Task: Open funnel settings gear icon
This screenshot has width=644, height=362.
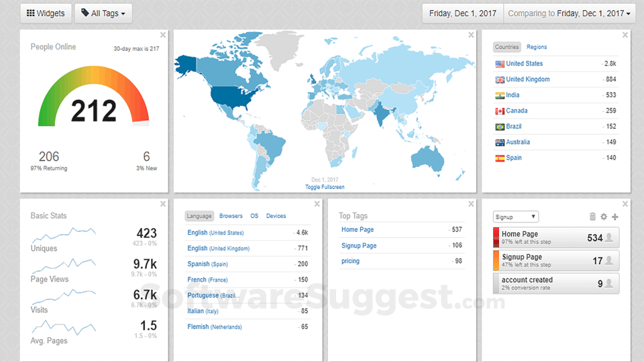Action: pyautogui.click(x=604, y=217)
